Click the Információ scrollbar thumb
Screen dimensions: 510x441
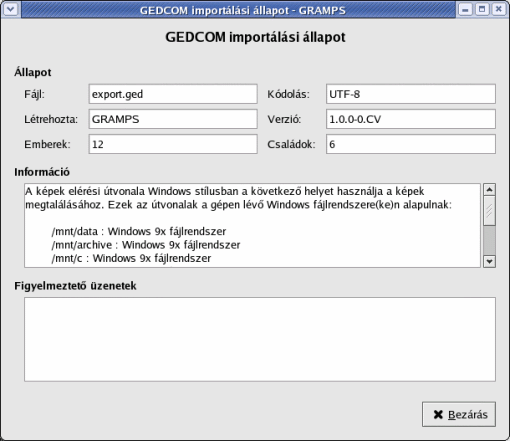pyautogui.click(x=489, y=211)
